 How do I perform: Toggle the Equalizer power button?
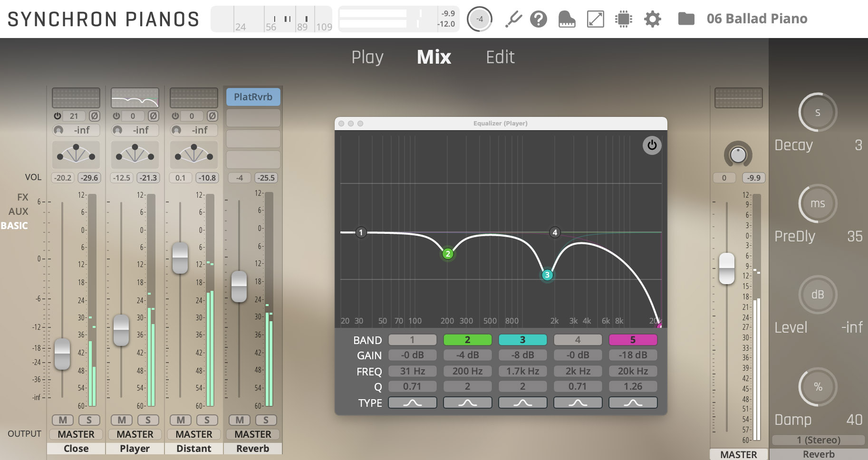coord(652,145)
